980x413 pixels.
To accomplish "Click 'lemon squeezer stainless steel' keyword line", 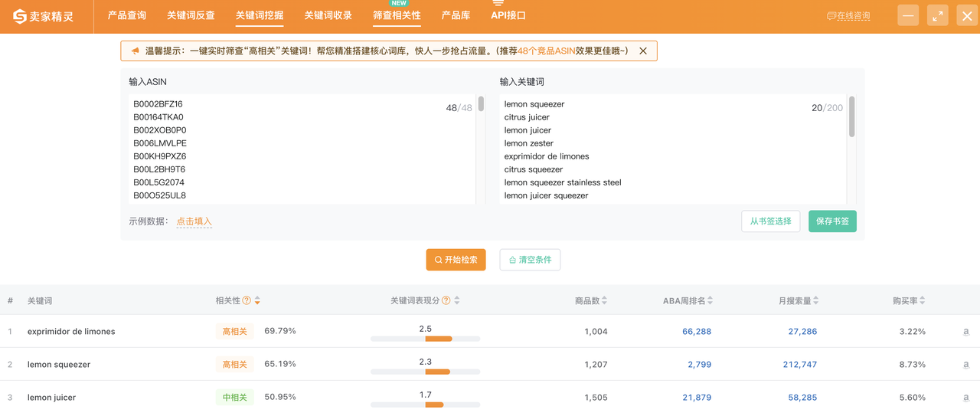I will click(x=563, y=182).
